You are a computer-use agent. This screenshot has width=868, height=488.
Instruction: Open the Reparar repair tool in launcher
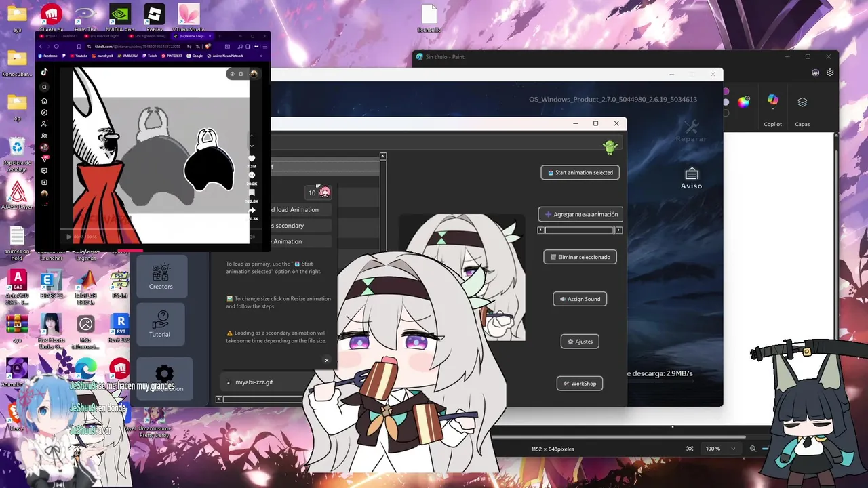point(691,131)
